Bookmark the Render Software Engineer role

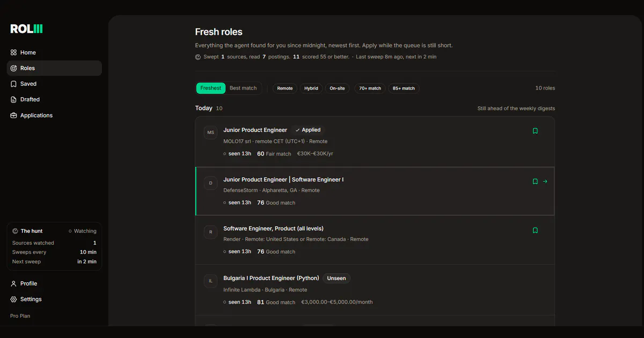(535, 230)
